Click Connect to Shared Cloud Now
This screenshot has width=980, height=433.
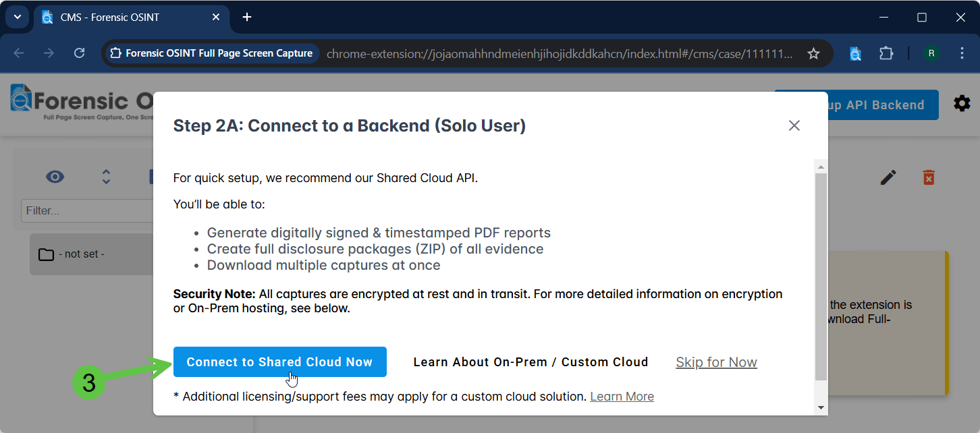tap(279, 362)
